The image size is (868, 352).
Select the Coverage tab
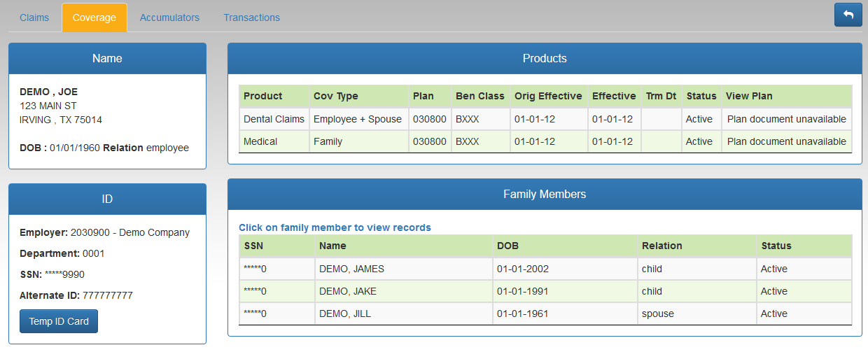click(94, 17)
